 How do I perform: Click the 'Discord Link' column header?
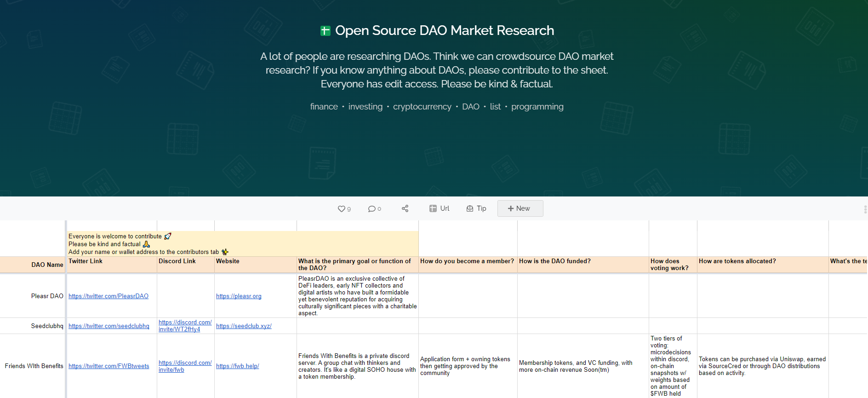tap(186, 265)
